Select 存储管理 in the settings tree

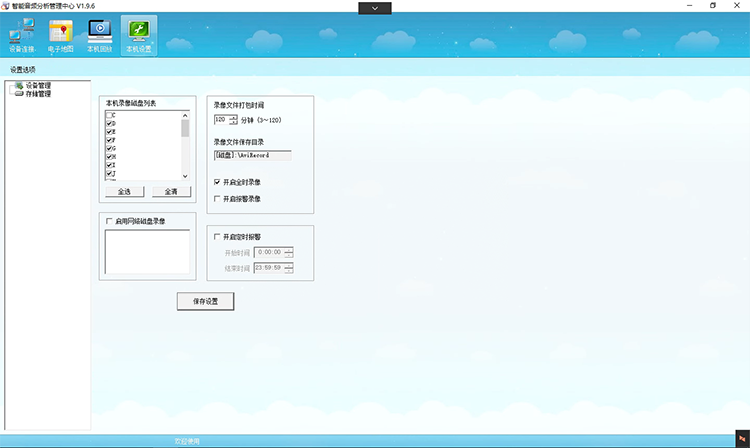tap(37, 93)
